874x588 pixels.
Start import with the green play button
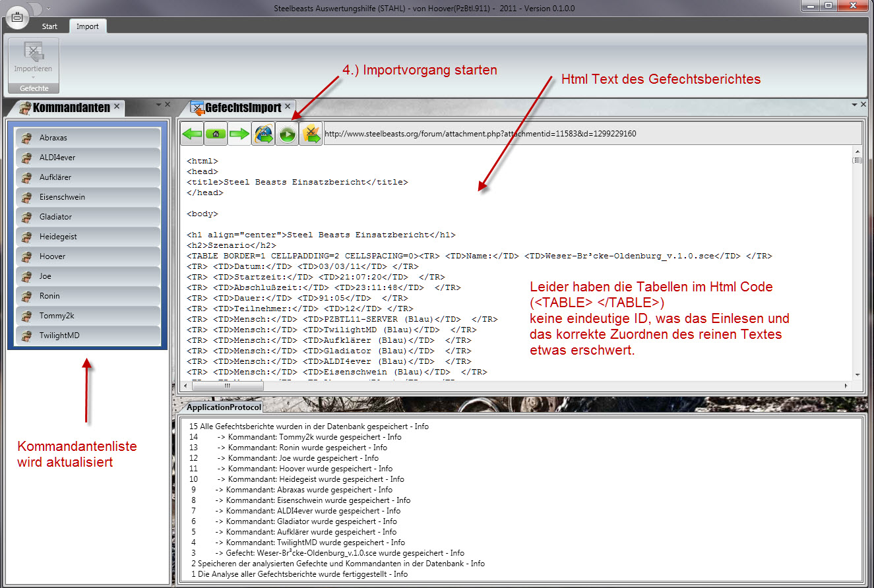pos(287,134)
